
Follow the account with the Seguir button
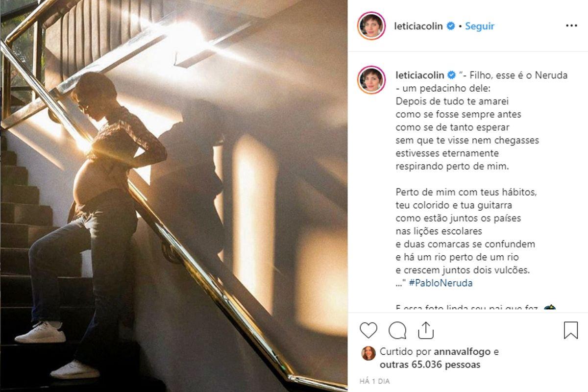[x=480, y=26]
